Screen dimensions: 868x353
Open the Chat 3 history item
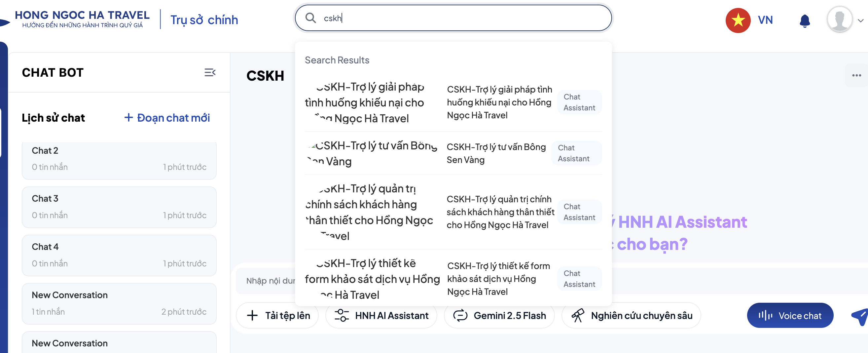pos(119,207)
